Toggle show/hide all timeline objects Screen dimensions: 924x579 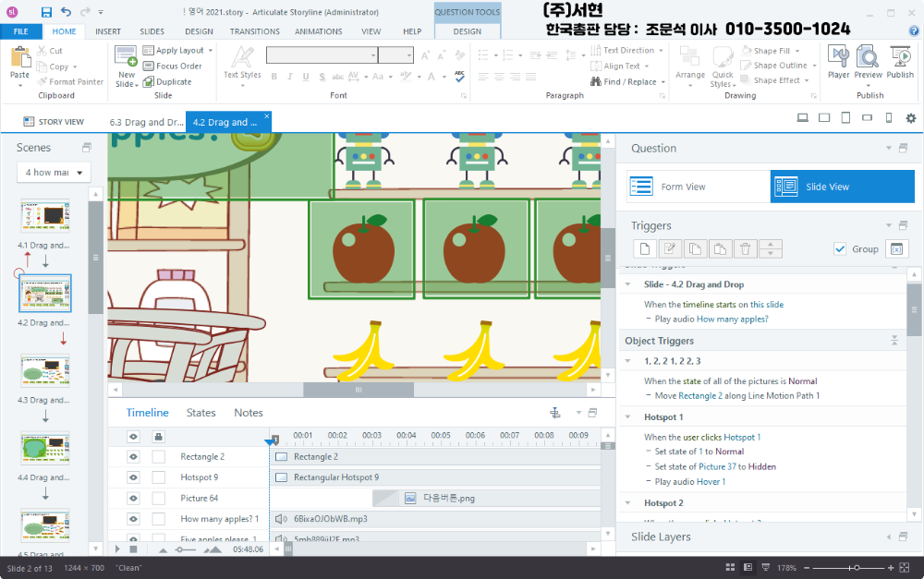point(134,437)
